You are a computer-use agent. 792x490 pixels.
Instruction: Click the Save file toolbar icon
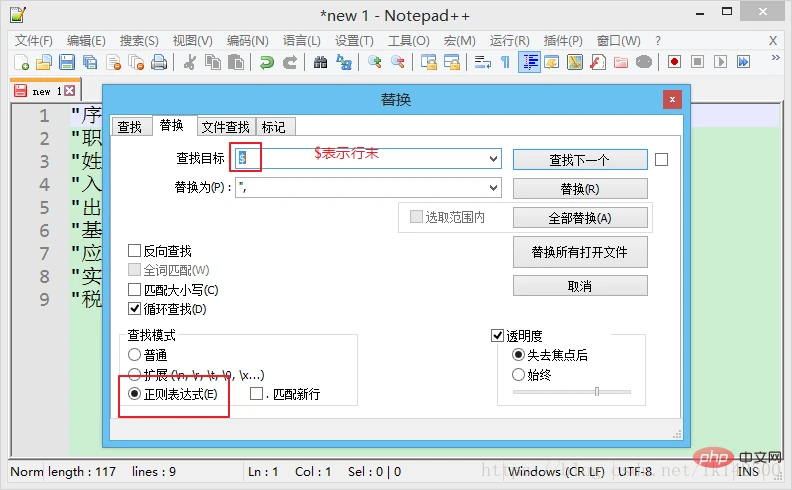click(67, 62)
